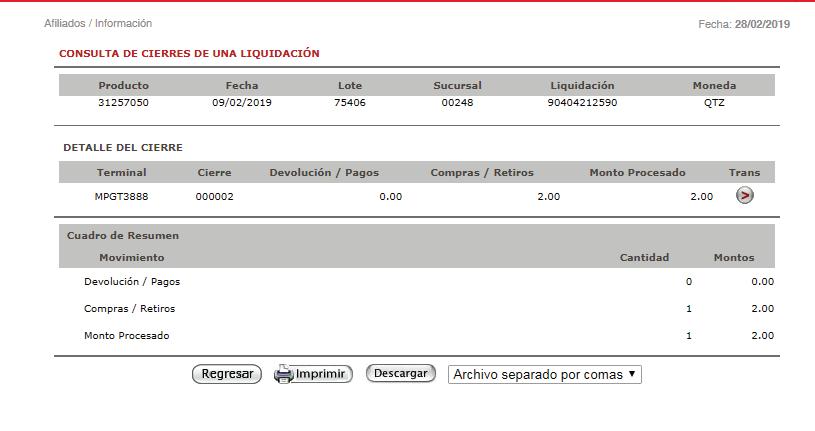
Task: Click the heading Consulta de Cierres de una Liquidación
Action: (x=189, y=53)
